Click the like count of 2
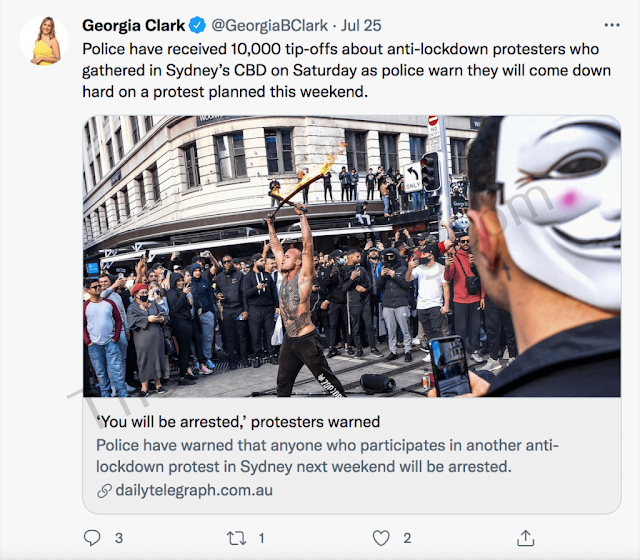This screenshot has height=560, width=640. (407, 538)
